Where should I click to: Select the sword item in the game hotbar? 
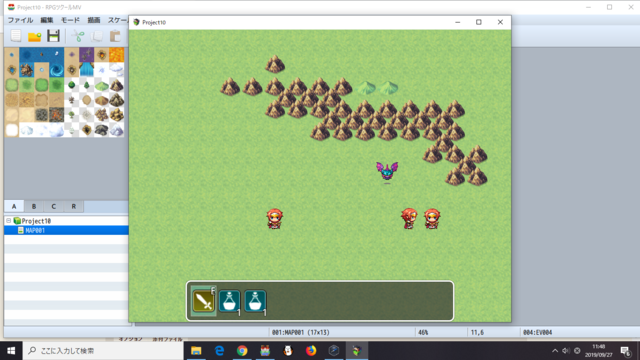[x=203, y=301]
